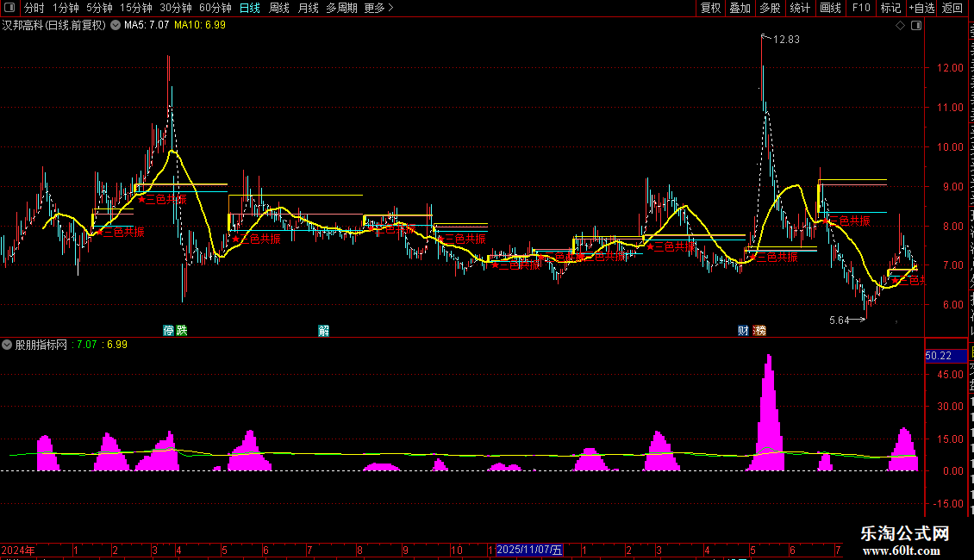Click the 跌 event marker below chart
The height and width of the screenshot is (560, 974).
click(x=181, y=330)
